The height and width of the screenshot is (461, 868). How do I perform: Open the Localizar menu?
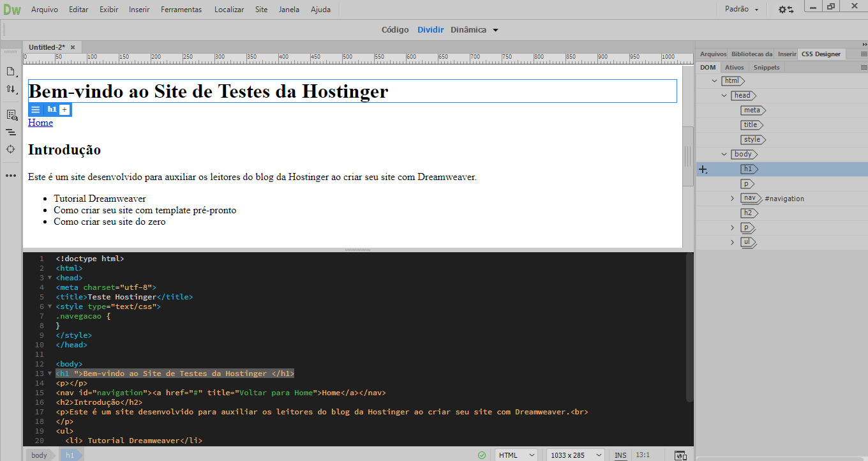tap(229, 10)
